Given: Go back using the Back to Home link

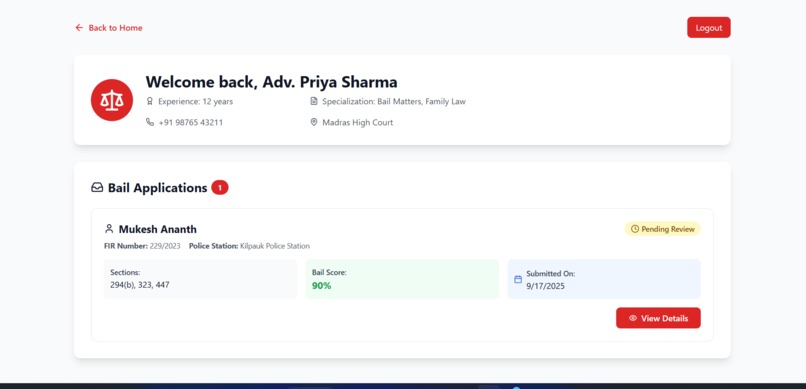Looking at the screenshot, I should click(109, 28).
